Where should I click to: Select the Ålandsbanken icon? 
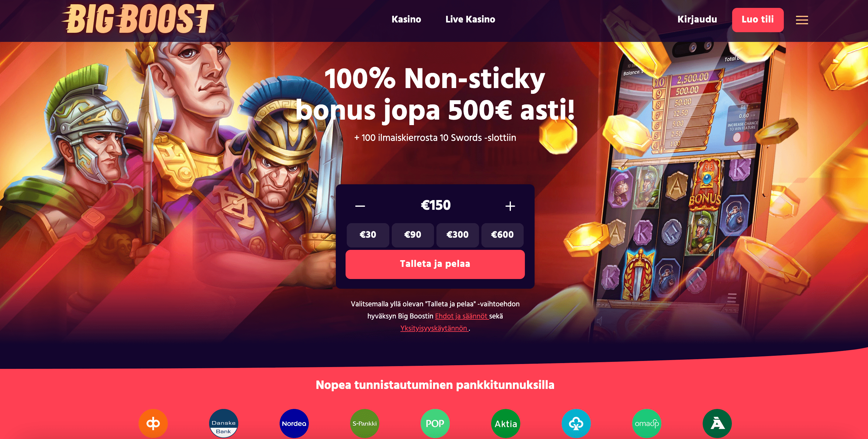[x=717, y=423]
